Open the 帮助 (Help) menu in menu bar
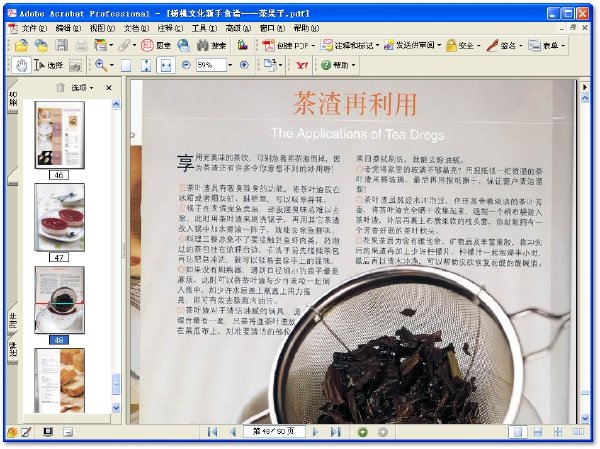The image size is (600, 449). [x=306, y=28]
